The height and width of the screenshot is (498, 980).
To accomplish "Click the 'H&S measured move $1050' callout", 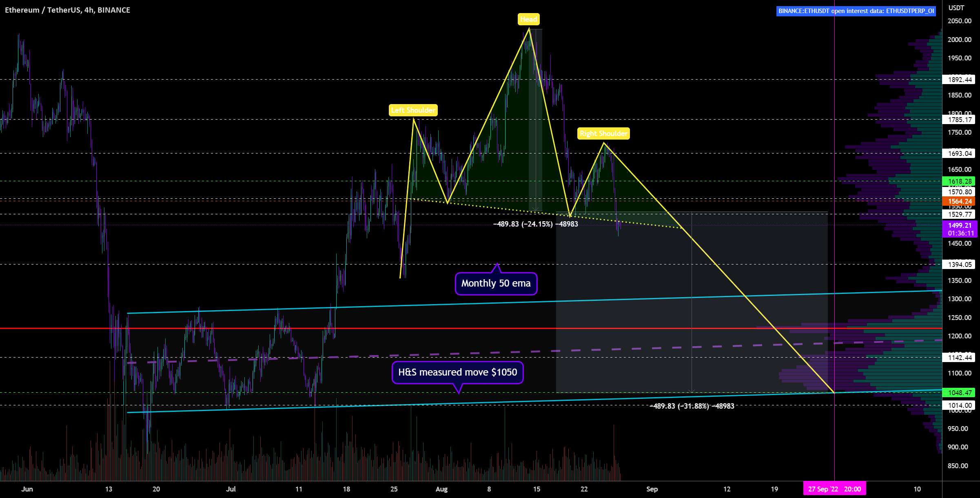I will (458, 372).
